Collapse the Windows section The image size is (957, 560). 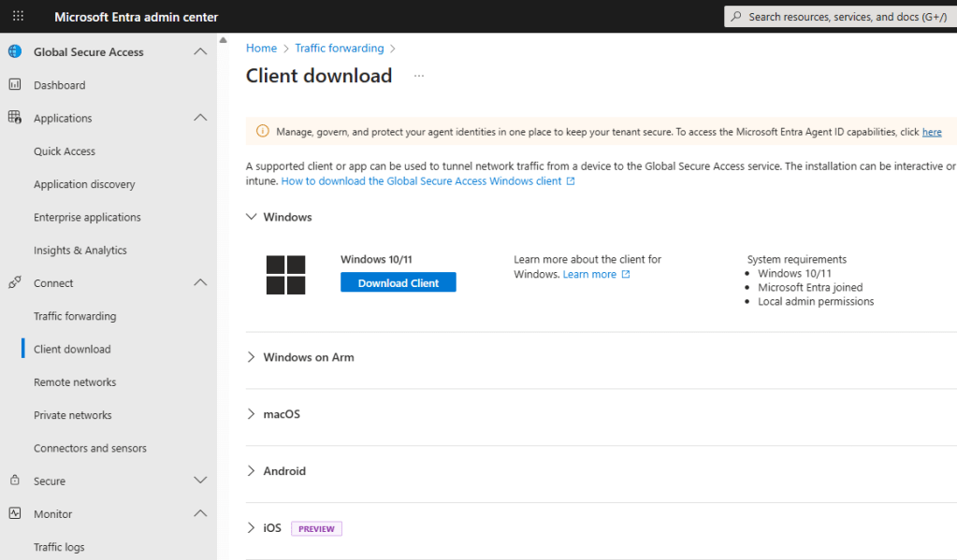[x=251, y=217]
